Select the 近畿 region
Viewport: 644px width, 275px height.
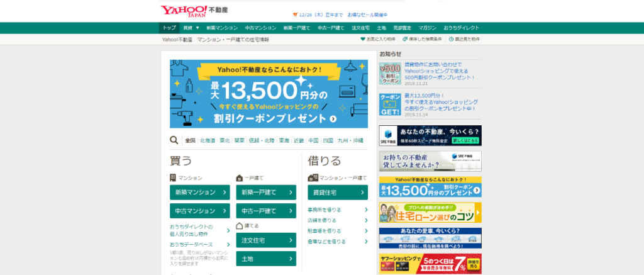299,140
